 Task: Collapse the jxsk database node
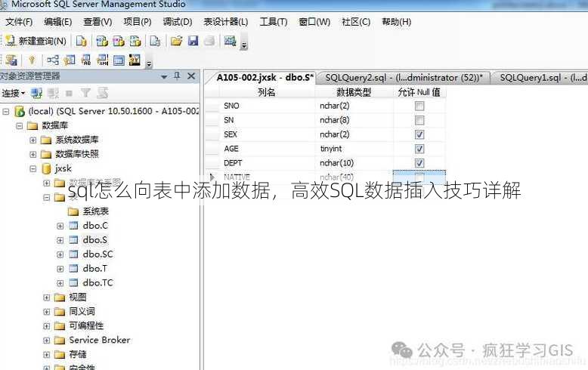click(33, 169)
